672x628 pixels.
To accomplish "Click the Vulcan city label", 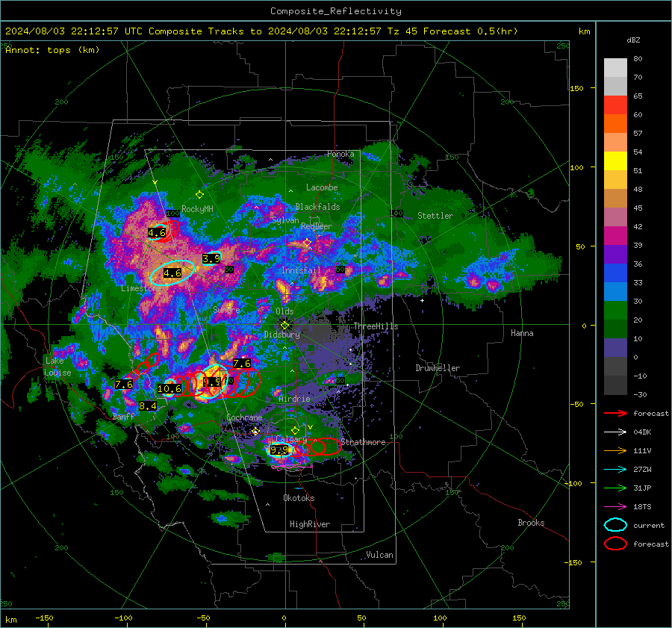I will point(379,555).
